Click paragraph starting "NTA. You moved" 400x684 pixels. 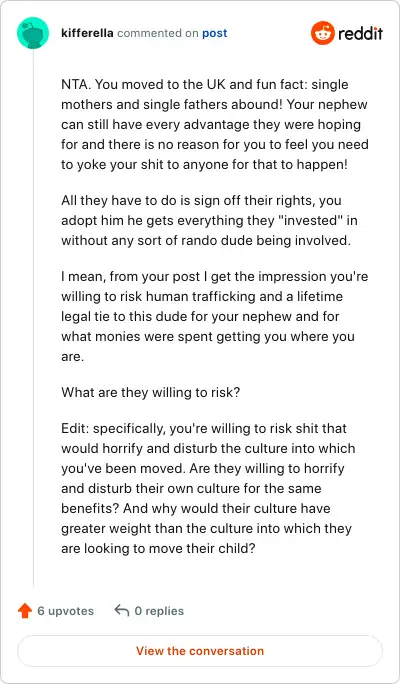pyautogui.click(x=215, y=124)
